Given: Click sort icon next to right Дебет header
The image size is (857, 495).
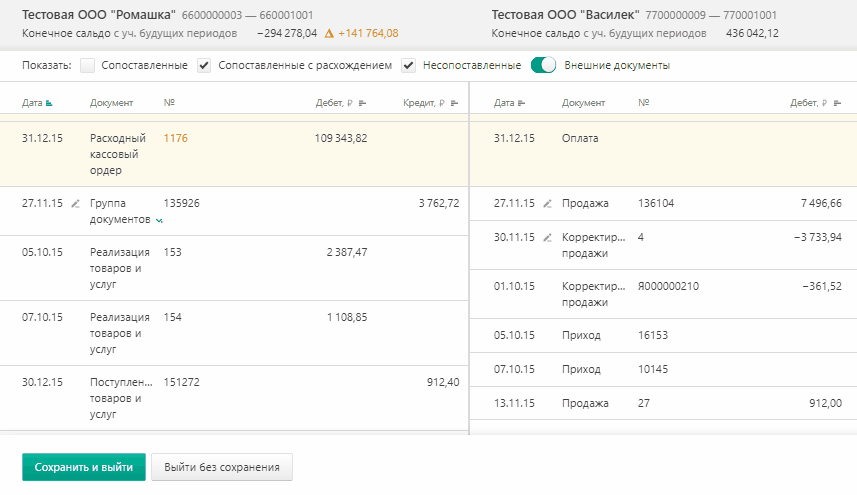Looking at the screenshot, I should click(x=837, y=103).
